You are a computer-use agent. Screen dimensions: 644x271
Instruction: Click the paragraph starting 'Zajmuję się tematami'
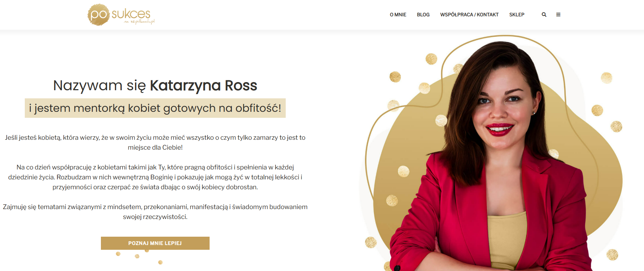(155, 212)
